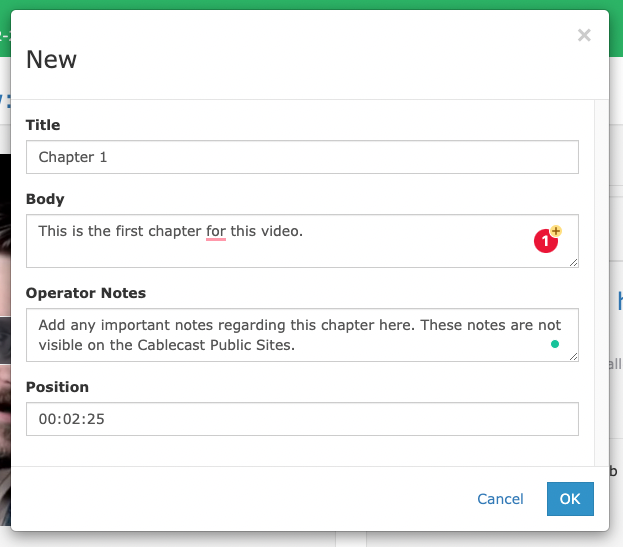Click the Position field showing 00:02:25
The width and height of the screenshot is (623, 547).
click(x=302, y=419)
